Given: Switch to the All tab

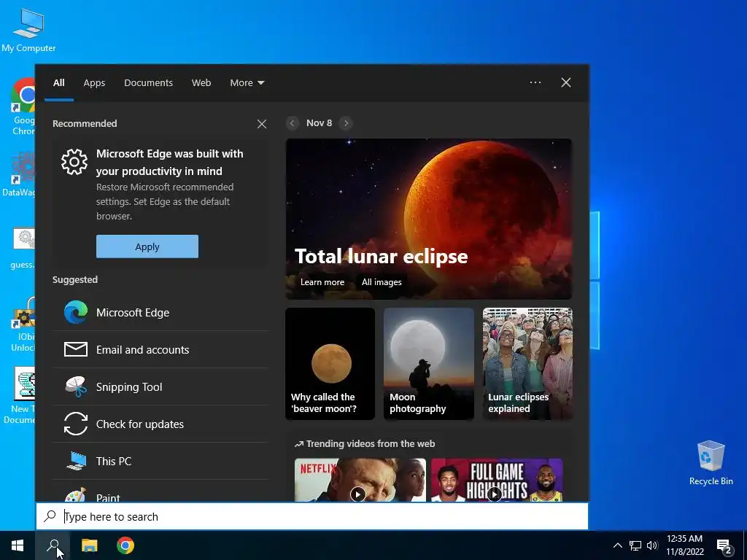Looking at the screenshot, I should 59,82.
